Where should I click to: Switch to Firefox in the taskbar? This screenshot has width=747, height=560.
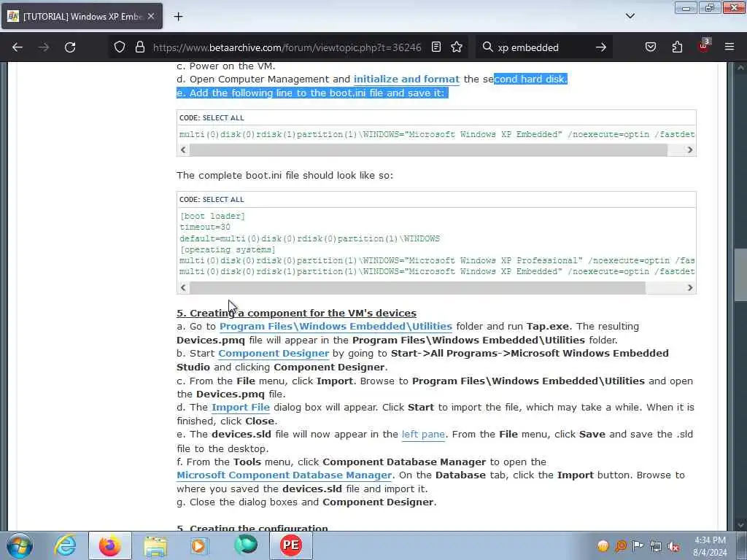point(109,545)
